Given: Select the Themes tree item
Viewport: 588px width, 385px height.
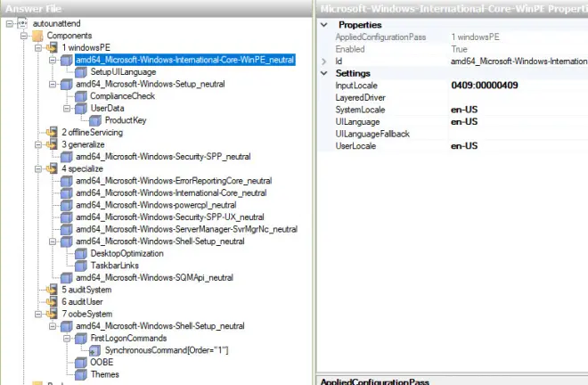Looking at the screenshot, I should pyautogui.click(x=104, y=374).
